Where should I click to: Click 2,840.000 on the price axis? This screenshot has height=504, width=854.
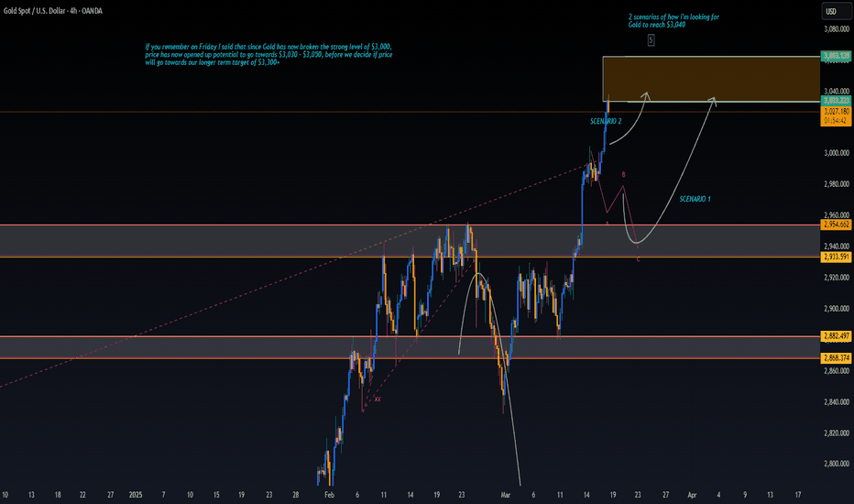(837, 402)
